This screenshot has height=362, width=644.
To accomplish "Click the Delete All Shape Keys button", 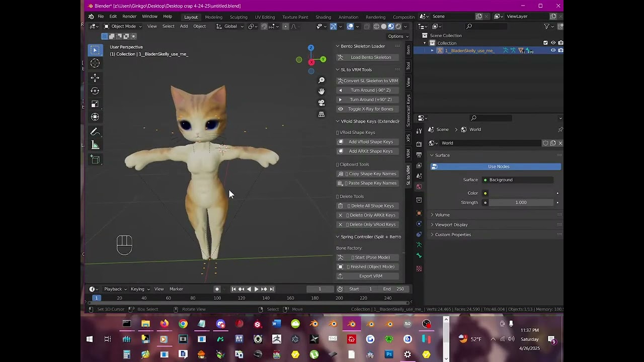I will point(368,206).
